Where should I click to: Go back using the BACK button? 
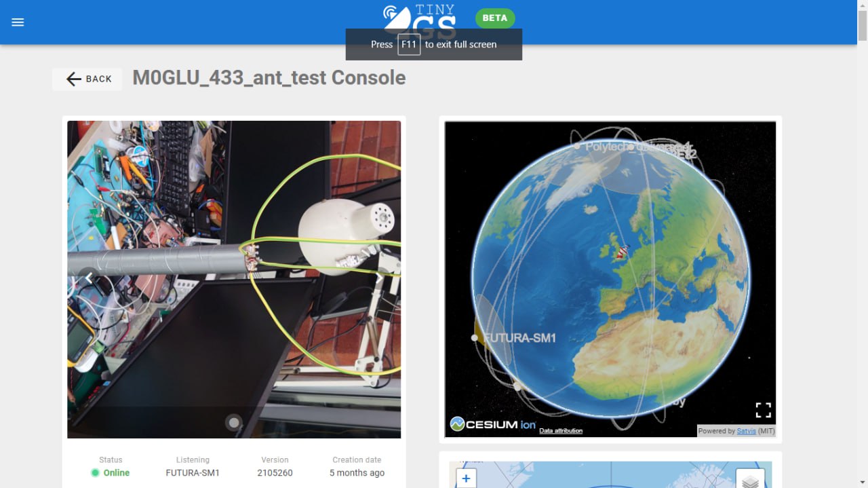(88, 79)
